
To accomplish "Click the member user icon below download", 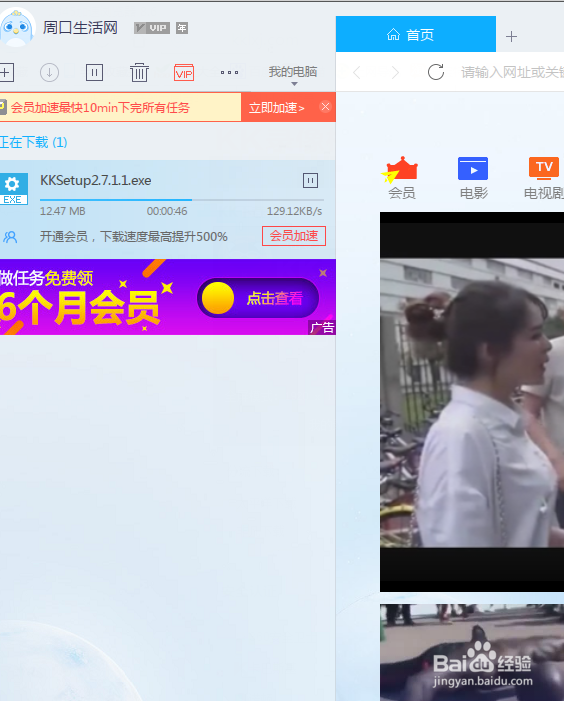I will (10, 236).
